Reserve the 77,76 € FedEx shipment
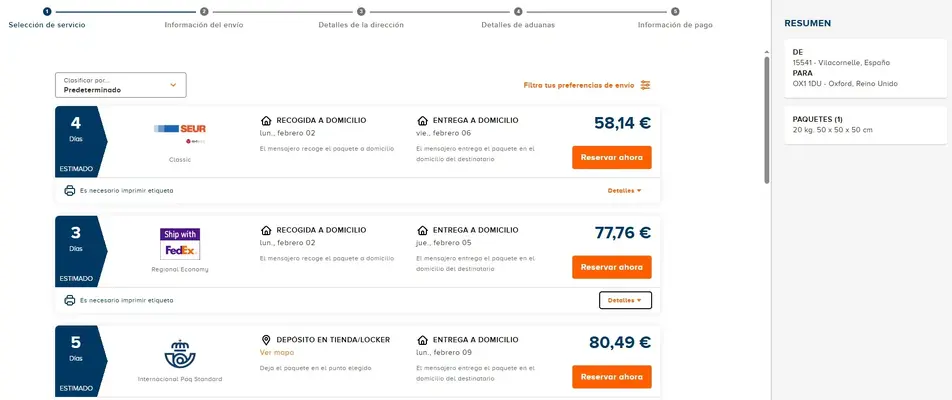 coord(612,267)
